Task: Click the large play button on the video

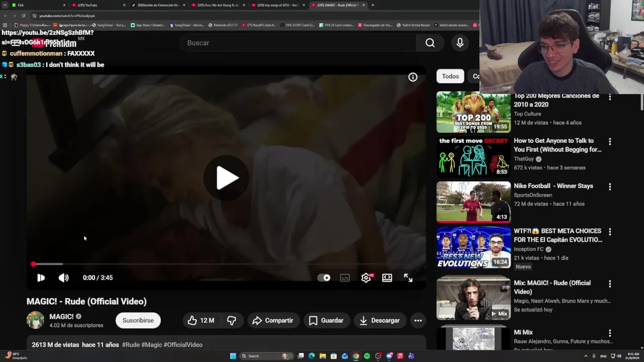Action: click(226, 178)
